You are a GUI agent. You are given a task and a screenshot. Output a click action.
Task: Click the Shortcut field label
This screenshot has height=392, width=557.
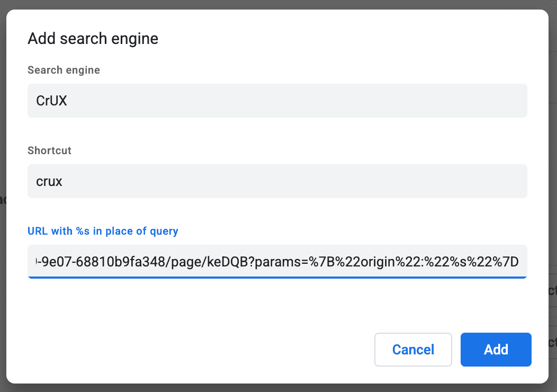click(49, 150)
